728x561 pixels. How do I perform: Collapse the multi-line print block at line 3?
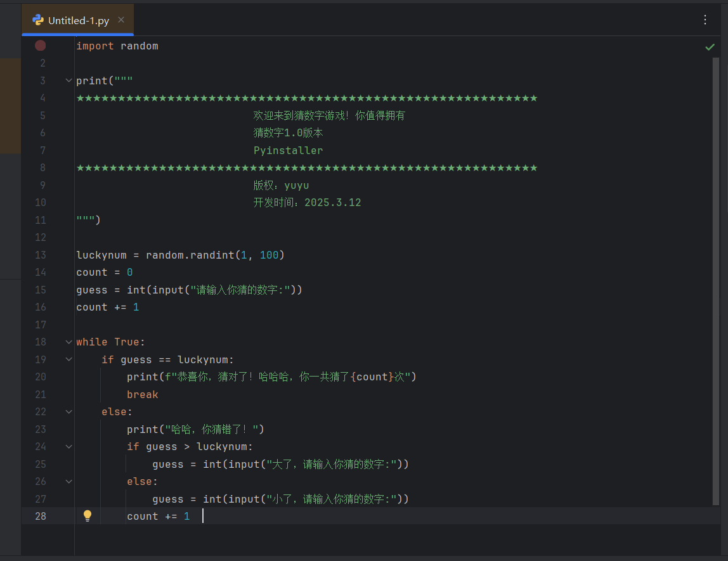click(68, 81)
